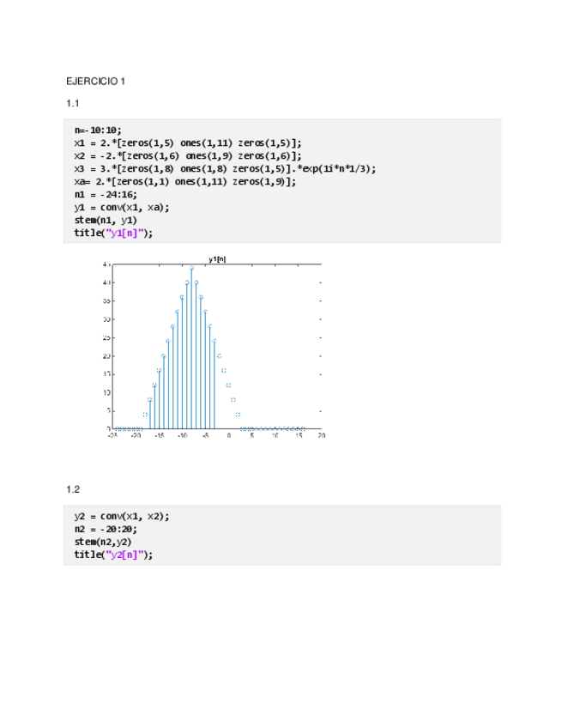
Task: Click the y1[n] title above the plot
Action: (217, 258)
